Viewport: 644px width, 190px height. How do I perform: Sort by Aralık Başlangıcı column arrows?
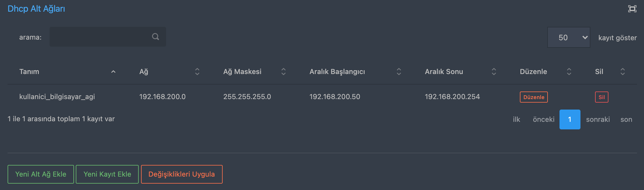399,72
